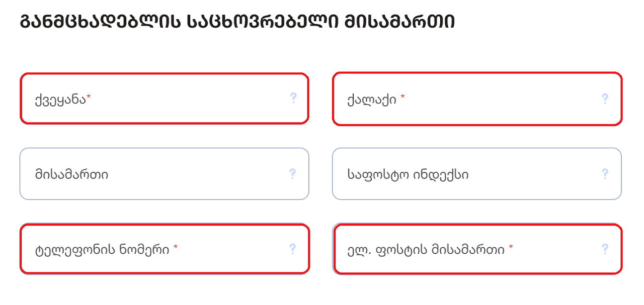The image size is (644, 305).
Task: Click the asterisk after ტელეფონის ნომერი
Action: (x=176, y=247)
